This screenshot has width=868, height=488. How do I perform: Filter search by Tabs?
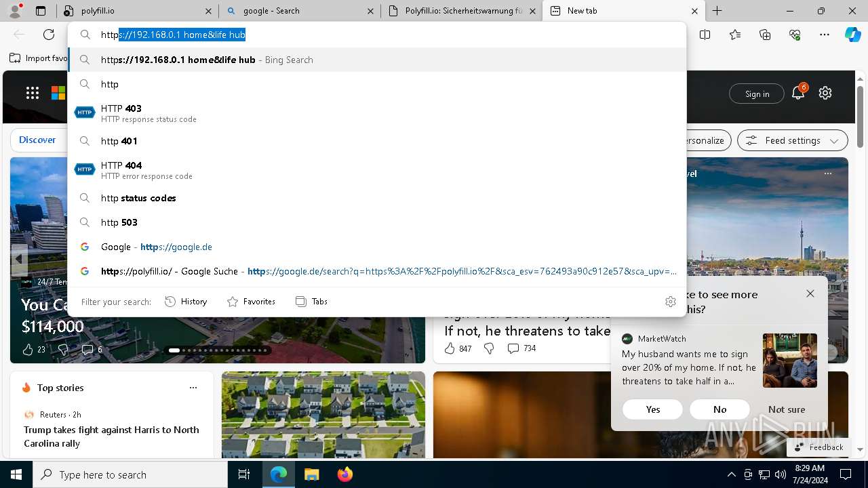312,302
